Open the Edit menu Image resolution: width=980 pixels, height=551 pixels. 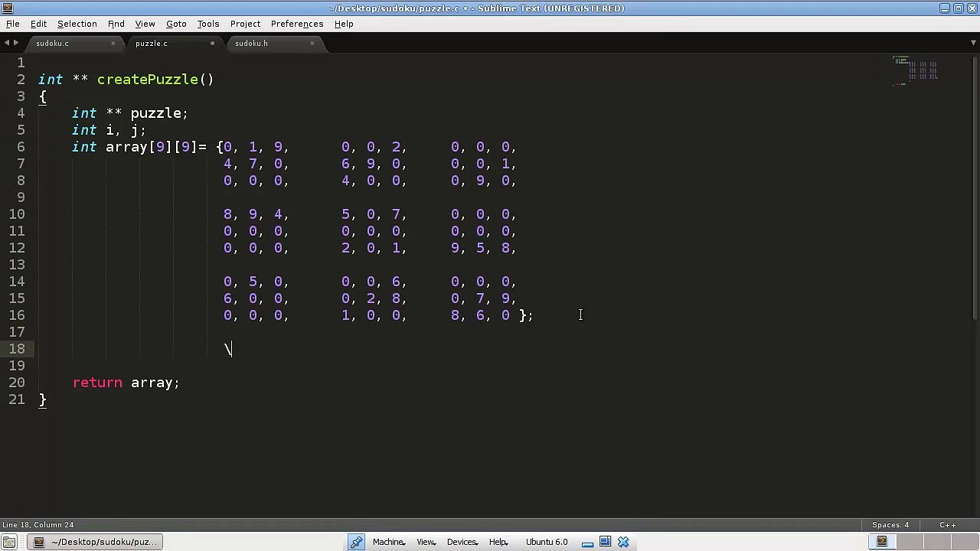coord(38,24)
